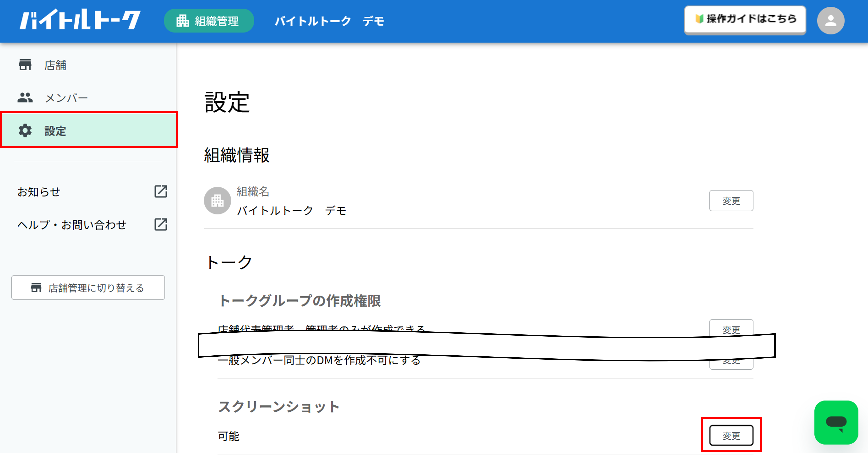Viewport: 868px width, 464px height.
Task: Click the organization avatar icon
Action: click(x=217, y=201)
